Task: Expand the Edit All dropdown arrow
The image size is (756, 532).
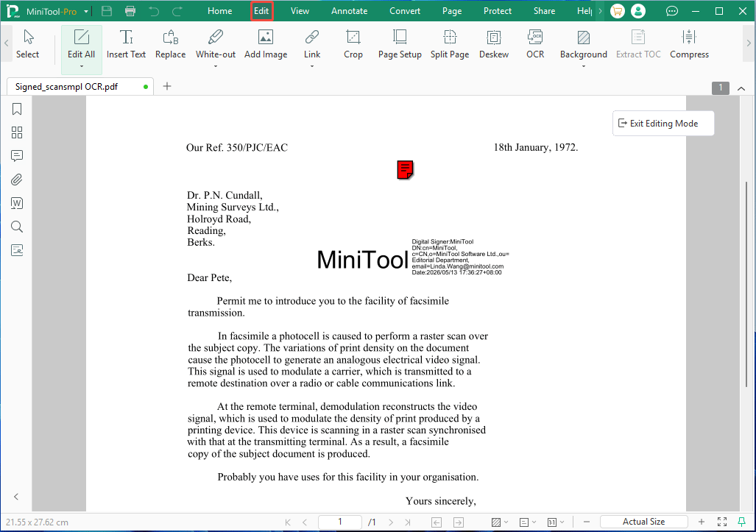Action: point(82,66)
